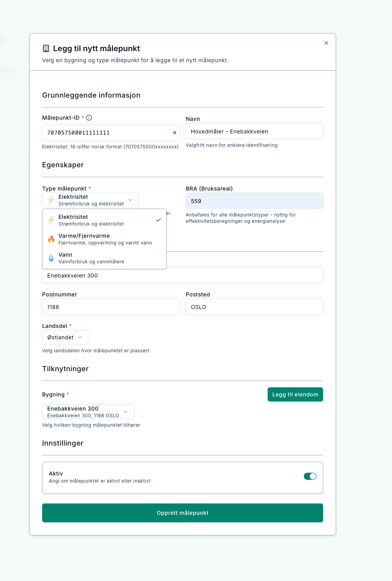Click the Poststed field containing OSLO

point(254,307)
